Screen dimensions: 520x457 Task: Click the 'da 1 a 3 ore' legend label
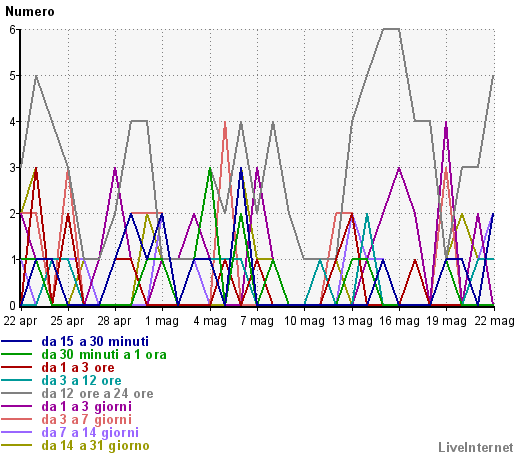click(x=78, y=367)
